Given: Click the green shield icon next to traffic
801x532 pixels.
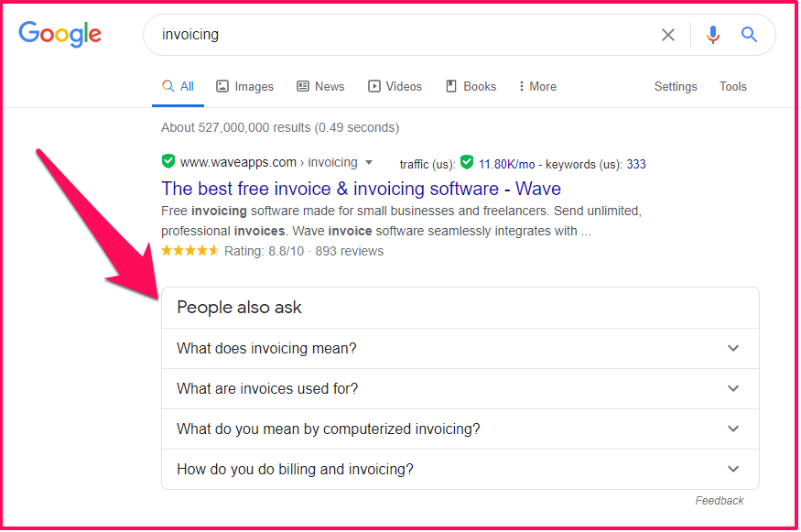Looking at the screenshot, I should (467, 163).
